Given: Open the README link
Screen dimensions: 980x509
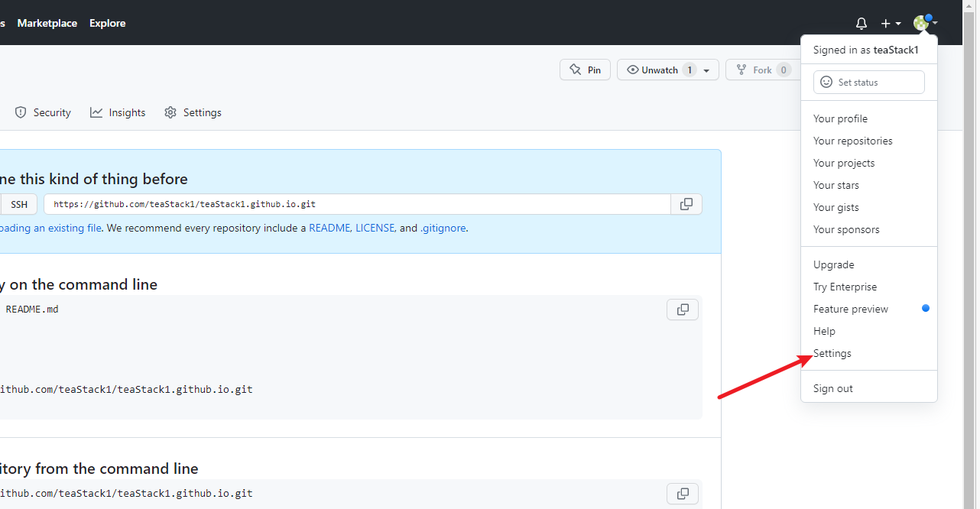Looking at the screenshot, I should [329, 228].
